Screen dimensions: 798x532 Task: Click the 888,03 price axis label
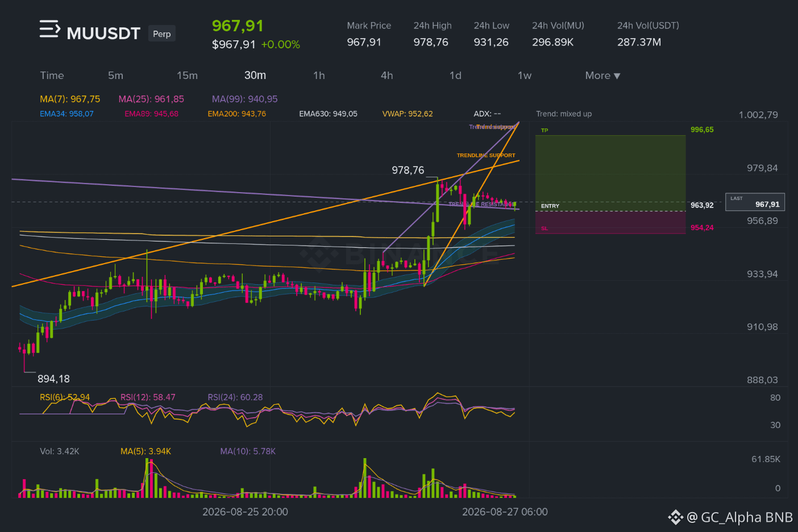[x=762, y=380]
